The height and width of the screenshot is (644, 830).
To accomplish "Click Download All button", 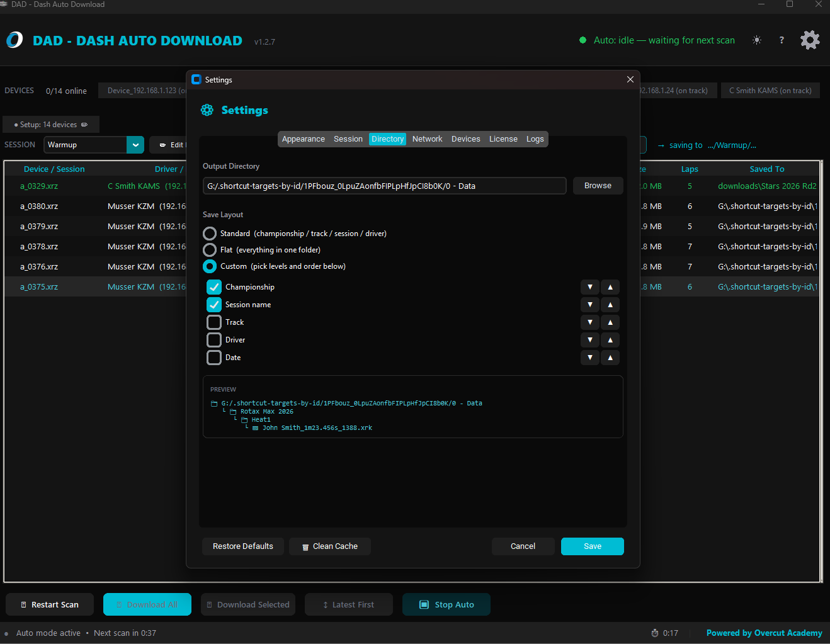I will [x=147, y=604].
